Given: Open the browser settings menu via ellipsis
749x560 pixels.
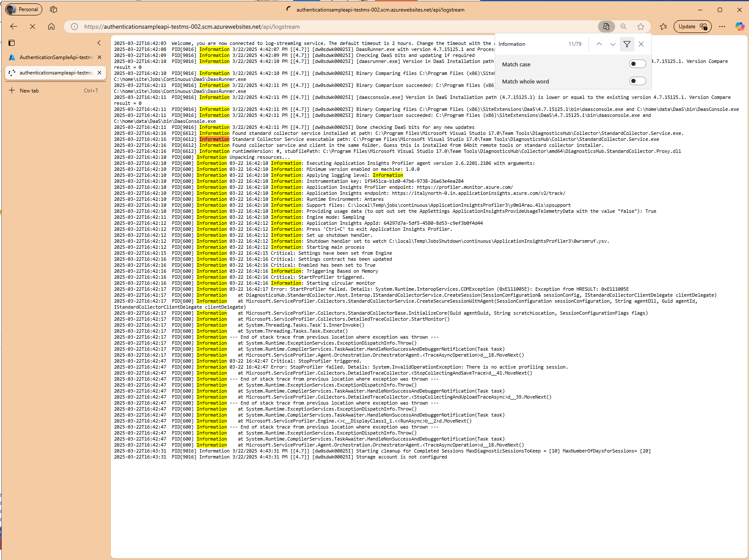Looking at the screenshot, I should click(x=722, y=26).
